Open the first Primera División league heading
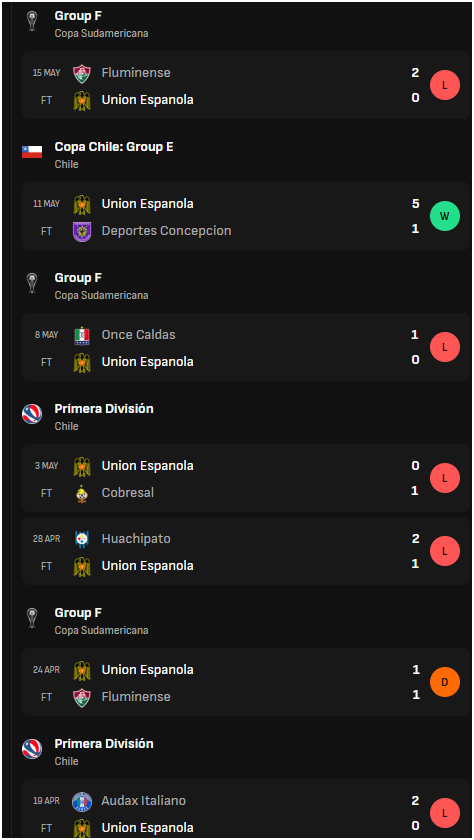This screenshot has height=840, width=474. (104, 409)
